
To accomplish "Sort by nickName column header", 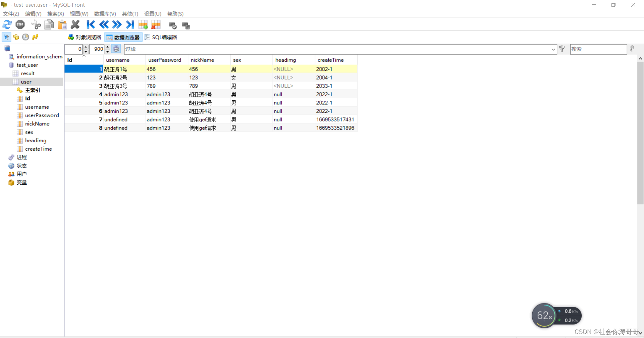I will 209,60.
